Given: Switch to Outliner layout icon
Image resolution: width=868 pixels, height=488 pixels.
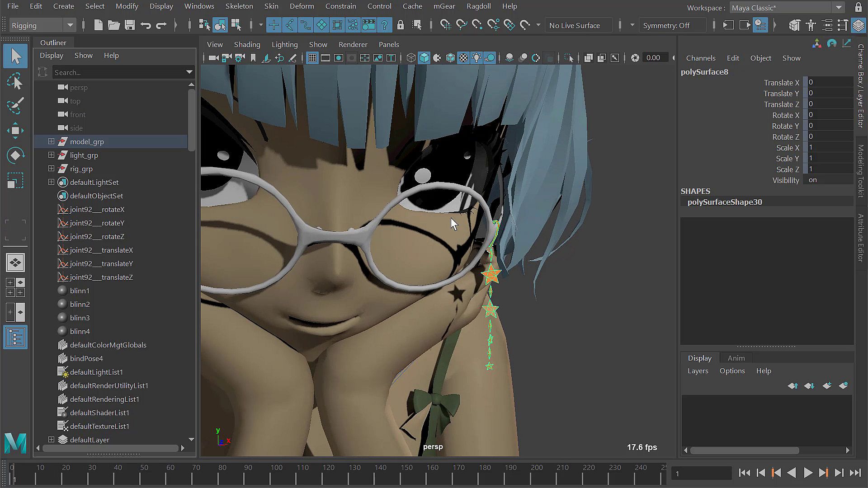Looking at the screenshot, I should 15,337.
